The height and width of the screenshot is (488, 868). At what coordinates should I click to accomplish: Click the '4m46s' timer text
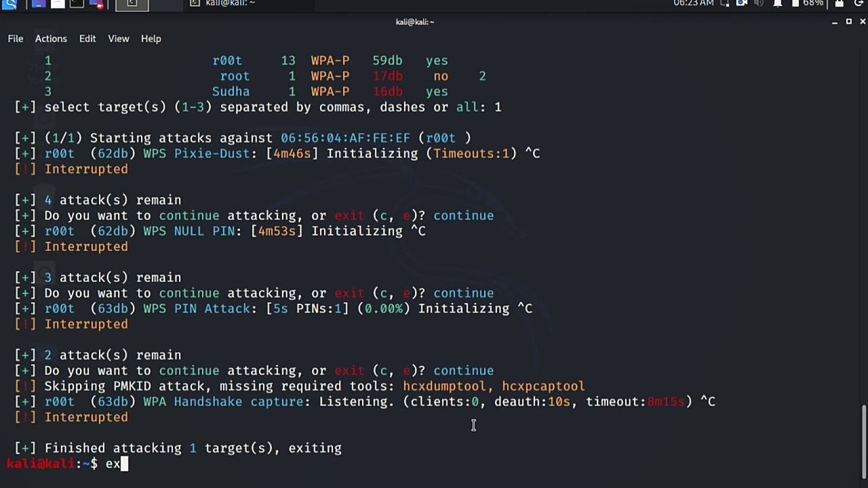[x=292, y=153]
